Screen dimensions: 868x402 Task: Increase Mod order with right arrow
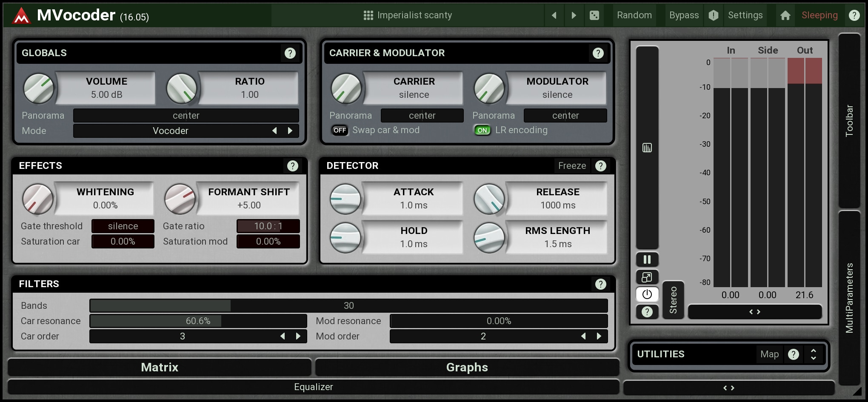[599, 336]
